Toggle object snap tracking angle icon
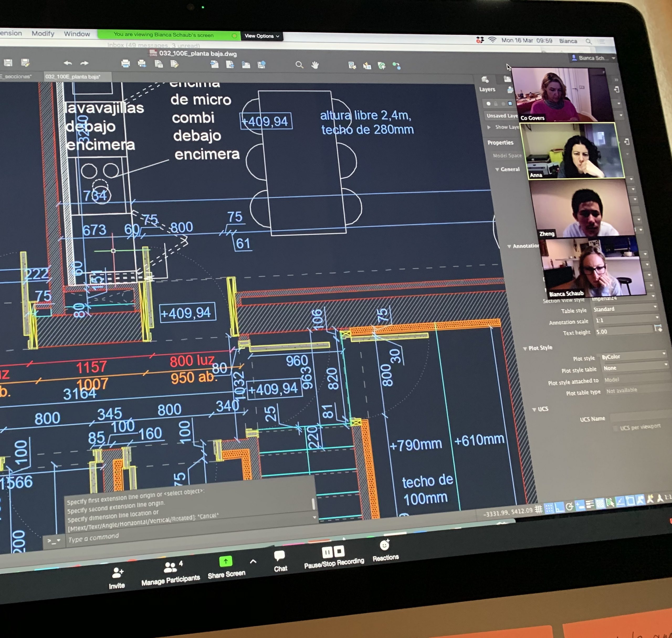 (x=620, y=501)
